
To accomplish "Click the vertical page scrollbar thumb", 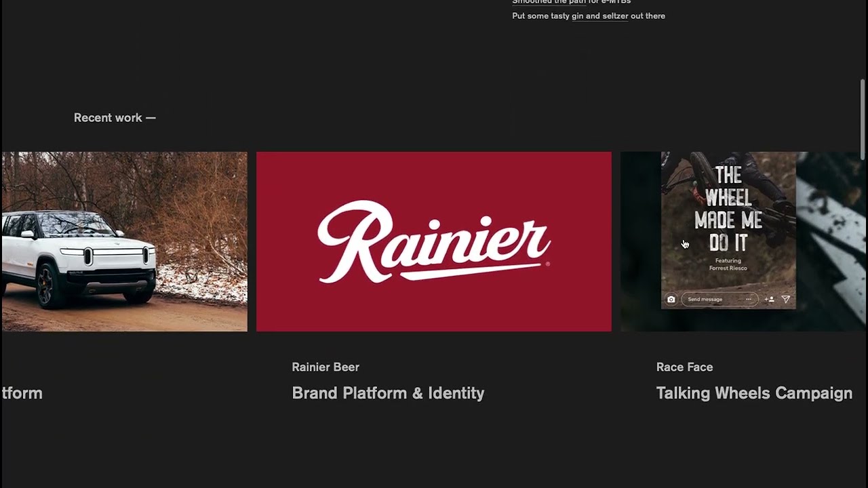I will 863,119.
